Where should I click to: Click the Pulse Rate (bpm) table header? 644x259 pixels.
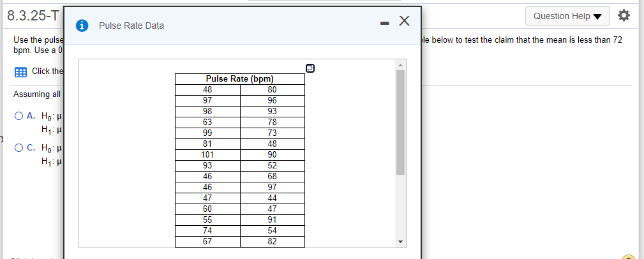[240, 79]
